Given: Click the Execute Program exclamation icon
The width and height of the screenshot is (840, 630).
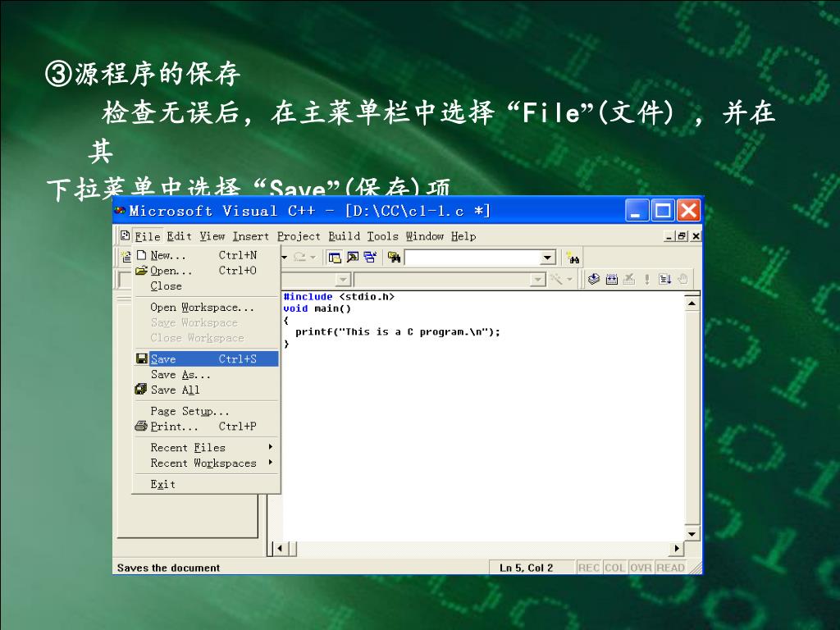Looking at the screenshot, I should click(x=647, y=279).
